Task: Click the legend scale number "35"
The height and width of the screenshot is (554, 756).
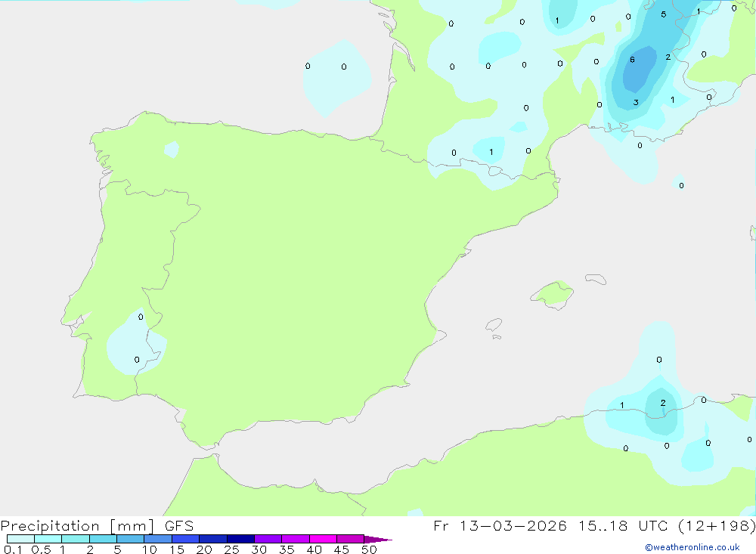Action: (287, 549)
